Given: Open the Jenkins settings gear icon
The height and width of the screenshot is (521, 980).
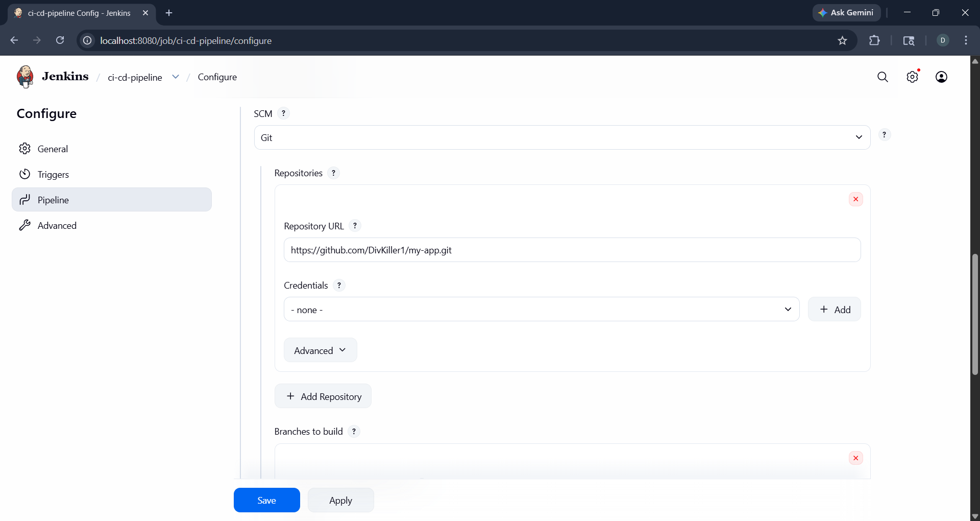Looking at the screenshot, I should pos(913,77).
